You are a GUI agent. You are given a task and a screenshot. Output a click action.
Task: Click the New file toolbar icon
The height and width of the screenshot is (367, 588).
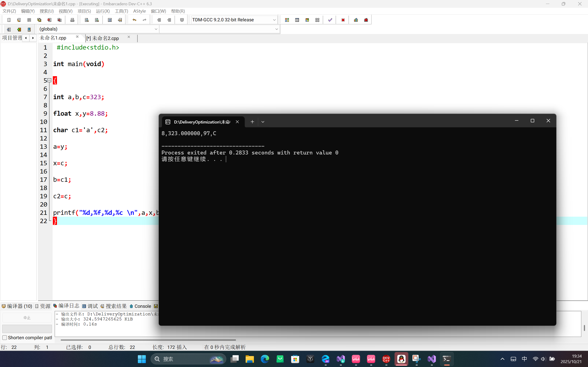[x=9, y=20]
